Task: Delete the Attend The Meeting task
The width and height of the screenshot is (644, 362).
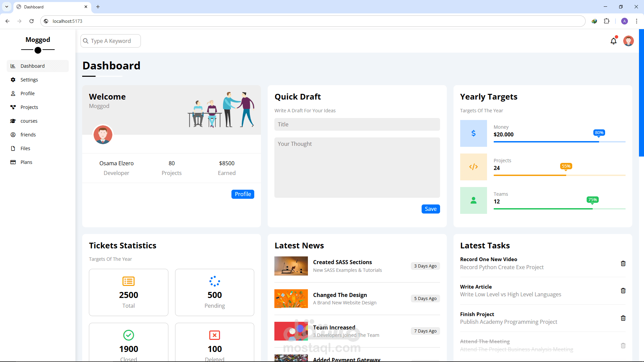Action: pos(623,346)
